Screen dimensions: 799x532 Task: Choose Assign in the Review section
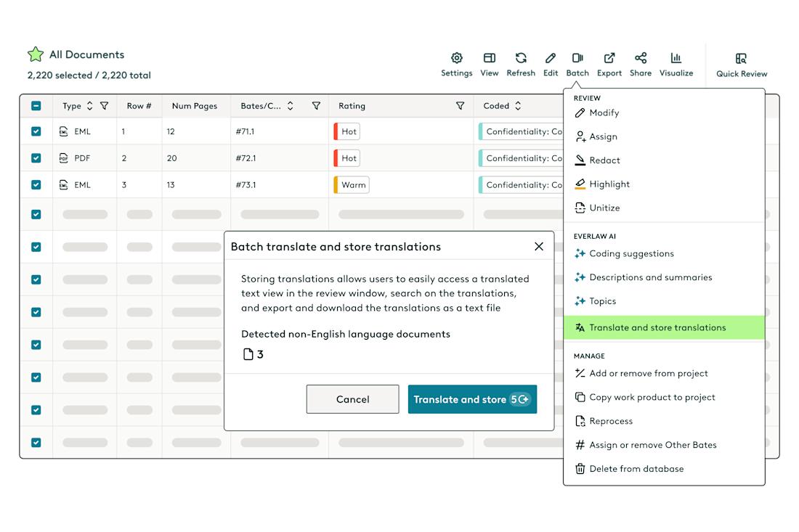click(x=665, y=136)
